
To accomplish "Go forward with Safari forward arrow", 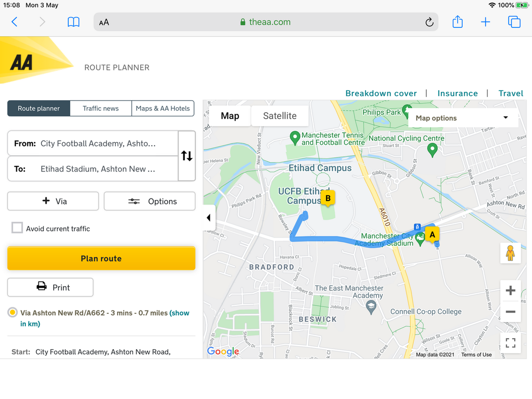I will pos(42,22).
